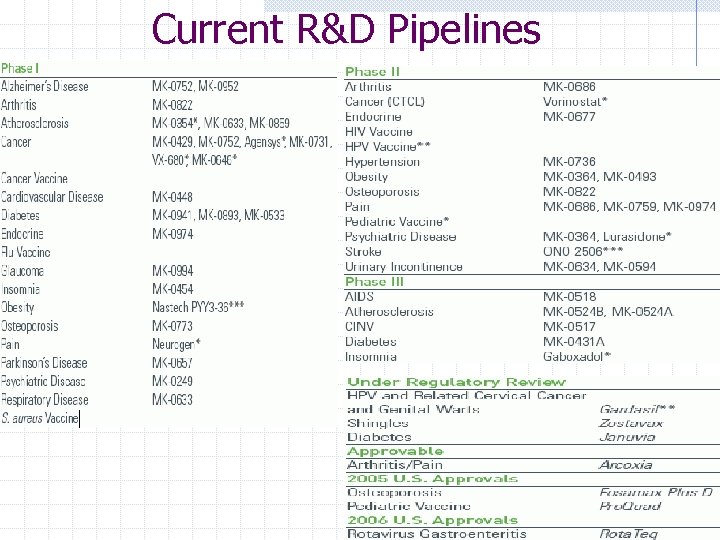Select the 'Flu Vaccine' row label
The width and height of the screenshot is (720, 540).
point(26,252)
